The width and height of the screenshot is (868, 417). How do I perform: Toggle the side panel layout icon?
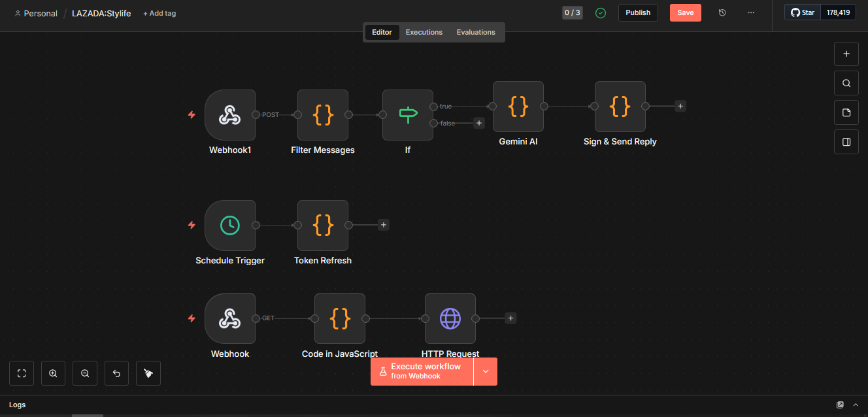846,142
